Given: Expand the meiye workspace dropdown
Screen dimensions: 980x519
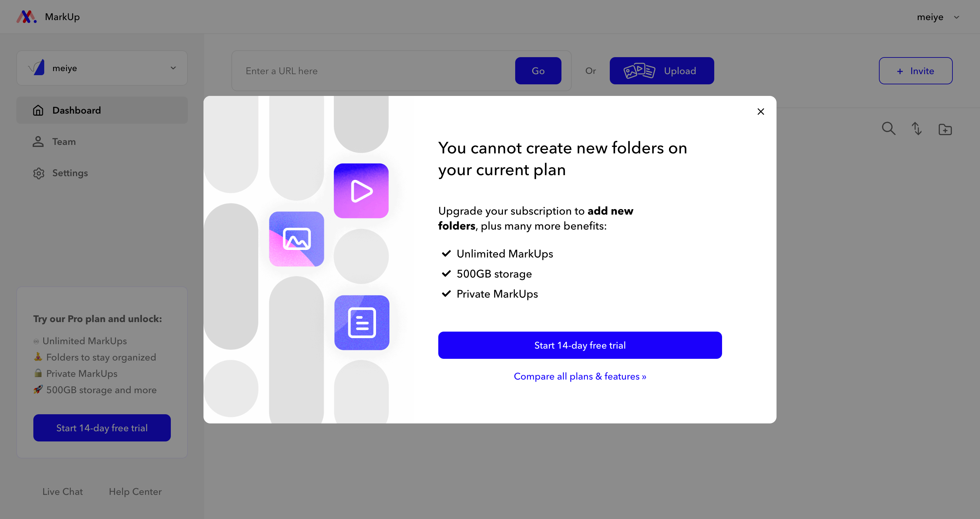Looking at the screenshot, I should pos(173,68).
